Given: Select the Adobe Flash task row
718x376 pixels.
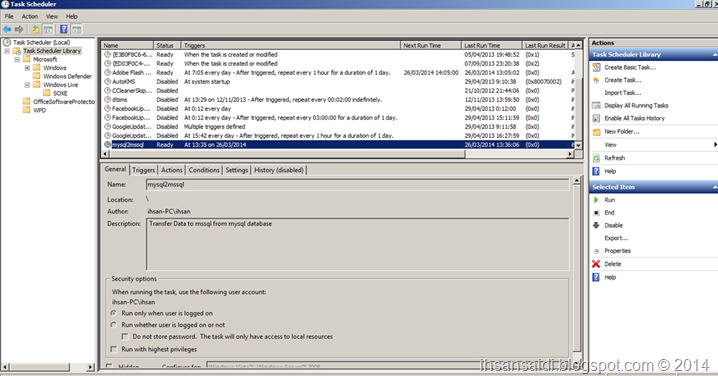Looking at the screenshot, I should pyautogui.click(x=338, y=72).
